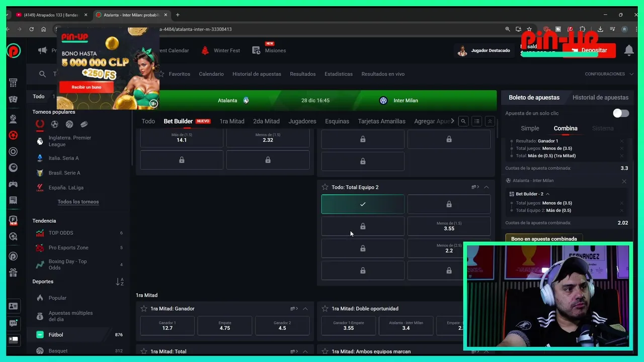The height and width of the screenshot is (362, 644).
Task: Select 1ra Mitad Ganador 2 odds 4.5
Action: 282,326
